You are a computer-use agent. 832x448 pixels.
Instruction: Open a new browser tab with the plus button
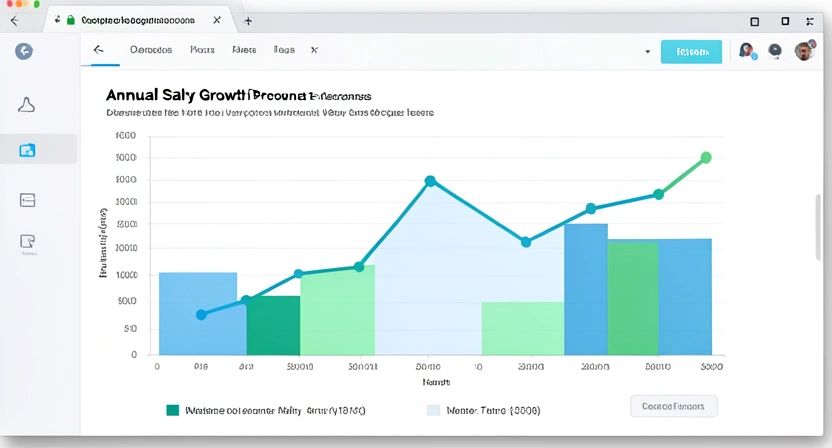tap(248, 20)
